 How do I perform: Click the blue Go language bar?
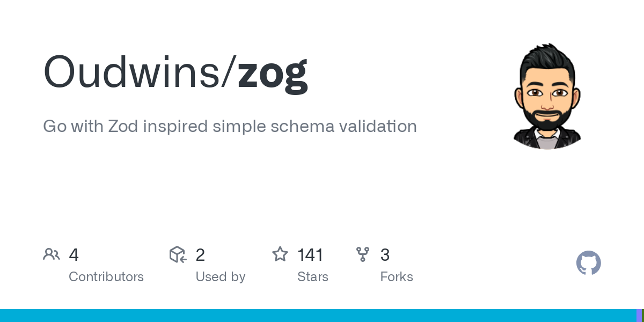point(318,316)
